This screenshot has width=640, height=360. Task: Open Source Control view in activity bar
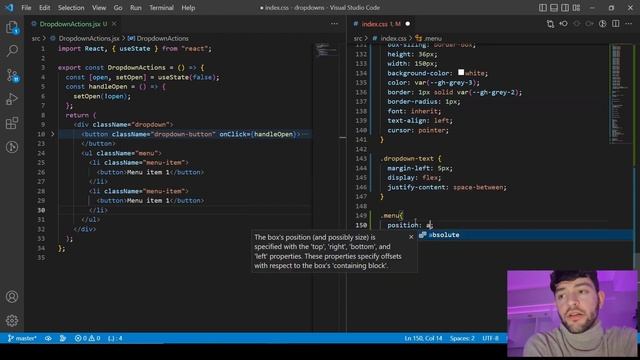pos(12,76)
